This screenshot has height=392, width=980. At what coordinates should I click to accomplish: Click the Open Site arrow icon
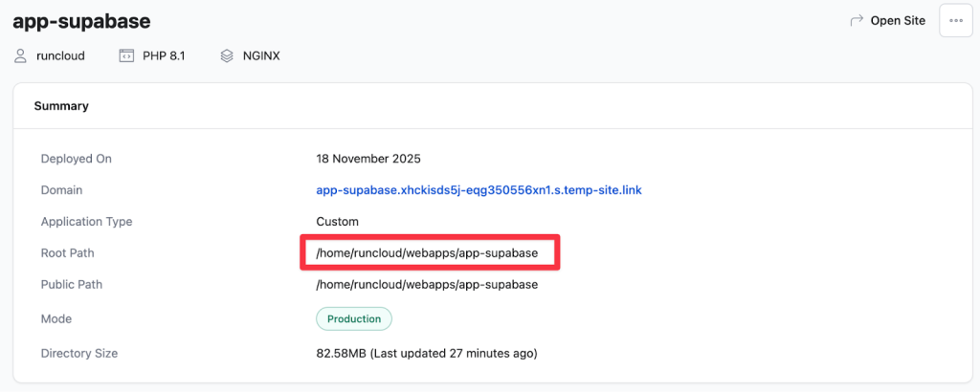point(857,20)
